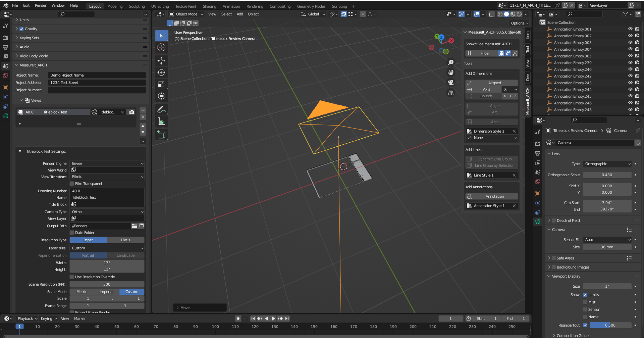Select the Annotate tool

[161, 109]
